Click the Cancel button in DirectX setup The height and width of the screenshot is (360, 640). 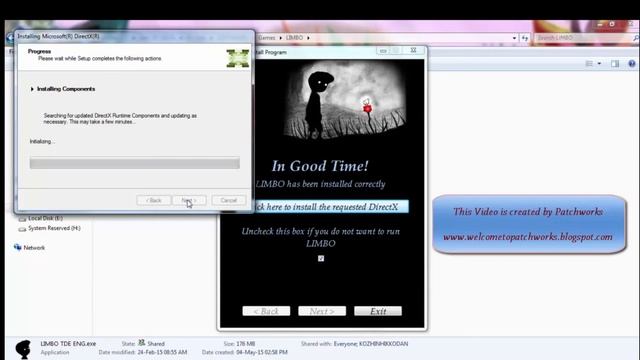[x=229, y=200]
